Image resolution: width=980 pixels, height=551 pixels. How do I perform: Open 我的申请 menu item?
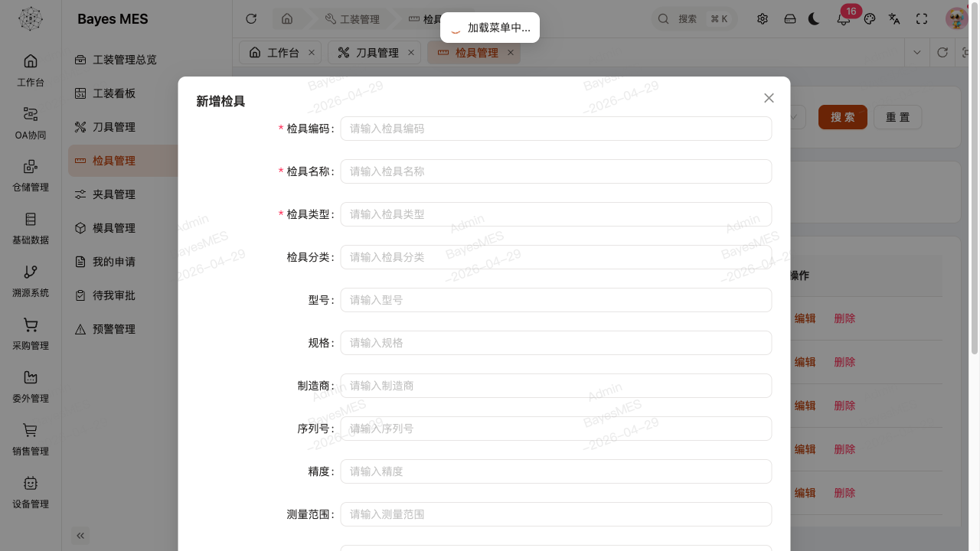pos(124,262)
